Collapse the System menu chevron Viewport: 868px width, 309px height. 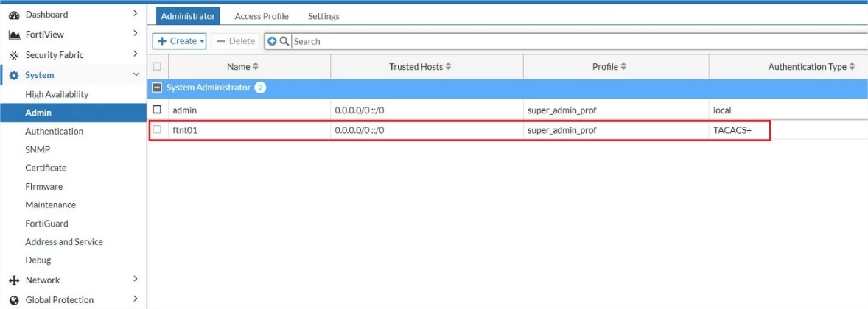136,74
